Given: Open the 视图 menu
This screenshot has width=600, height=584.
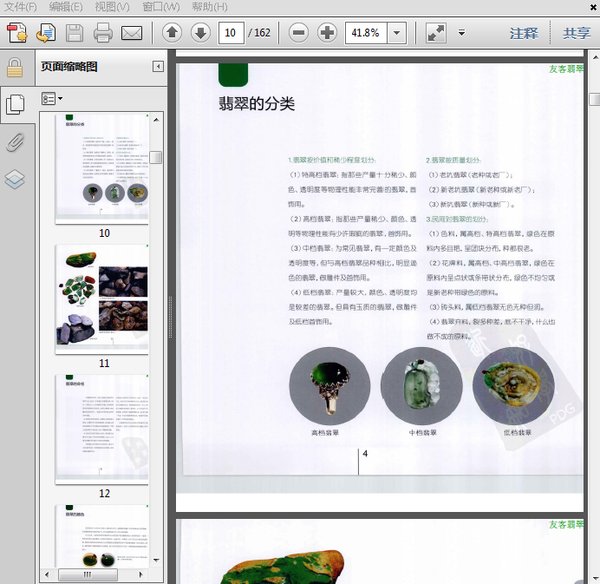Looking at the screenshot, I should pos(111,7).
